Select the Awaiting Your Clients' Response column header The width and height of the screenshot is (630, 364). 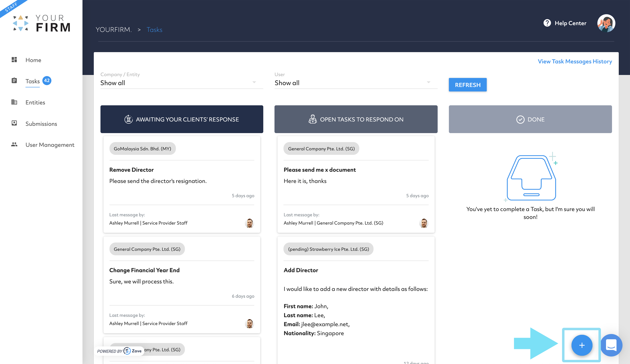click(x=182, y=119)
